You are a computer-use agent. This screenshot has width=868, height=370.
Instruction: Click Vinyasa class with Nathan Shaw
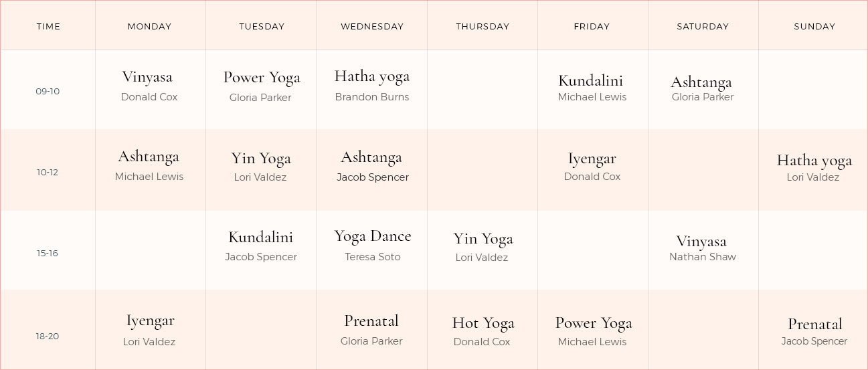click(x=701, y=242)
